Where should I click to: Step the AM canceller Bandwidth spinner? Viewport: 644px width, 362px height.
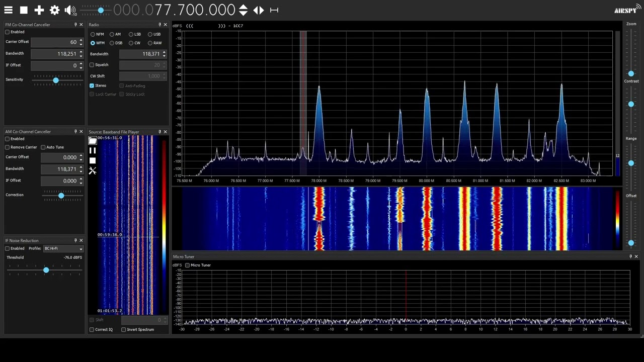click(x=81, y=169)
